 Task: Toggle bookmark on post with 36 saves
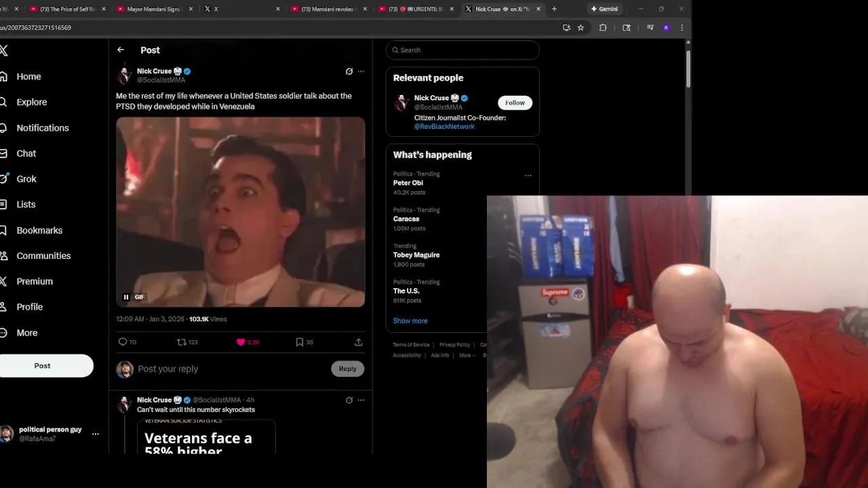(x=299, y=342)
